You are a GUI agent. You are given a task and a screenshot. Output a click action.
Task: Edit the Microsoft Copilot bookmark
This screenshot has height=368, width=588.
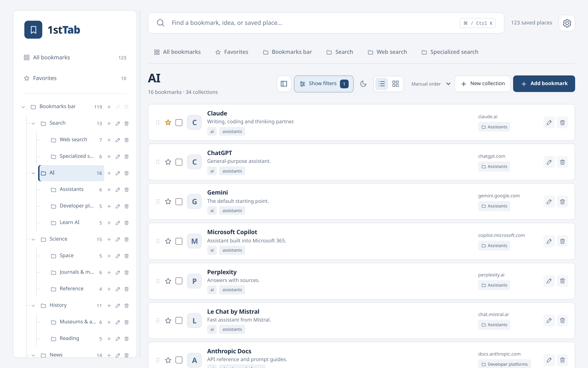point(549,241)
